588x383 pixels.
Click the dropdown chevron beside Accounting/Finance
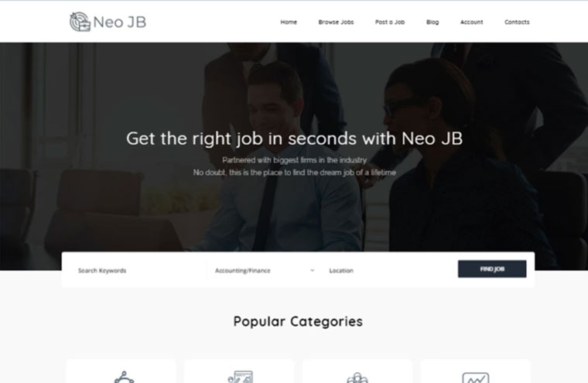pyautogui.click(x=312, y=271)
